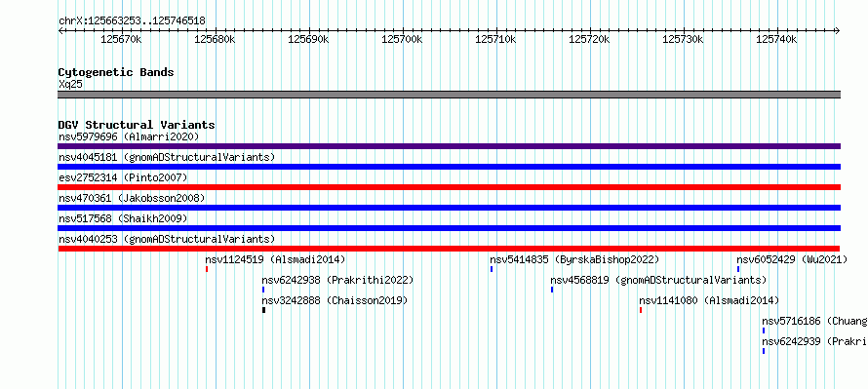The width and height of the screenshot is (868, 389).
Task: Click the small blue nsv4568819 marker
Action: (552, 290)
